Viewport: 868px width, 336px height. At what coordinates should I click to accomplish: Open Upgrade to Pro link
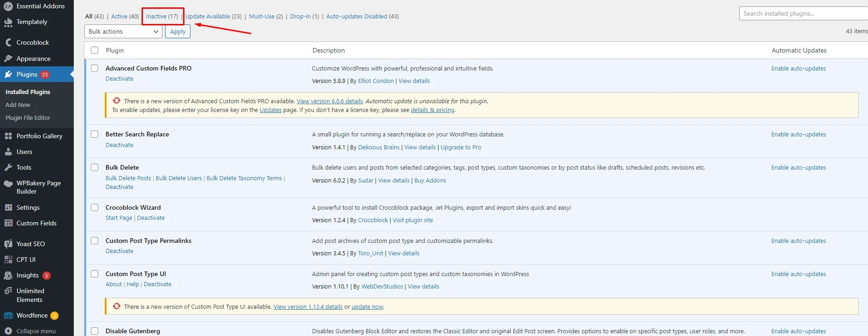point(461,147)
